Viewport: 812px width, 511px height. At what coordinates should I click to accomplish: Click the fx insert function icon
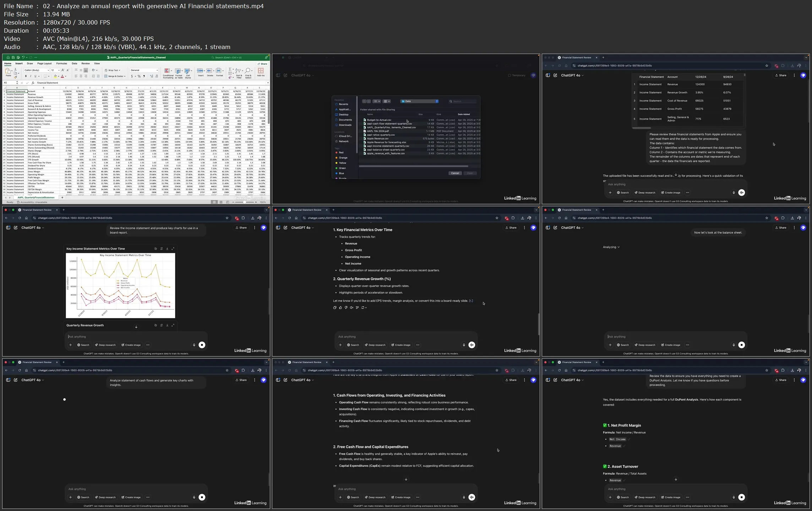[x=33, y=83]
